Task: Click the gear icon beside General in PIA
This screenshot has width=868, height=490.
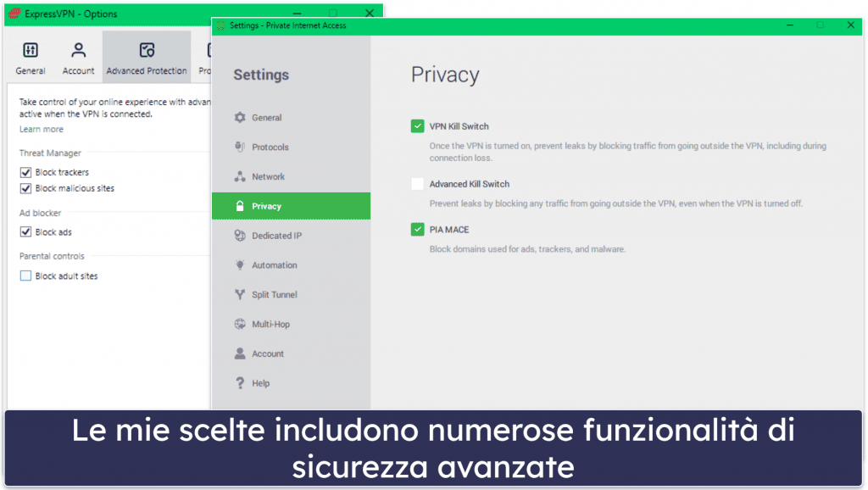Action: [240, 117]
